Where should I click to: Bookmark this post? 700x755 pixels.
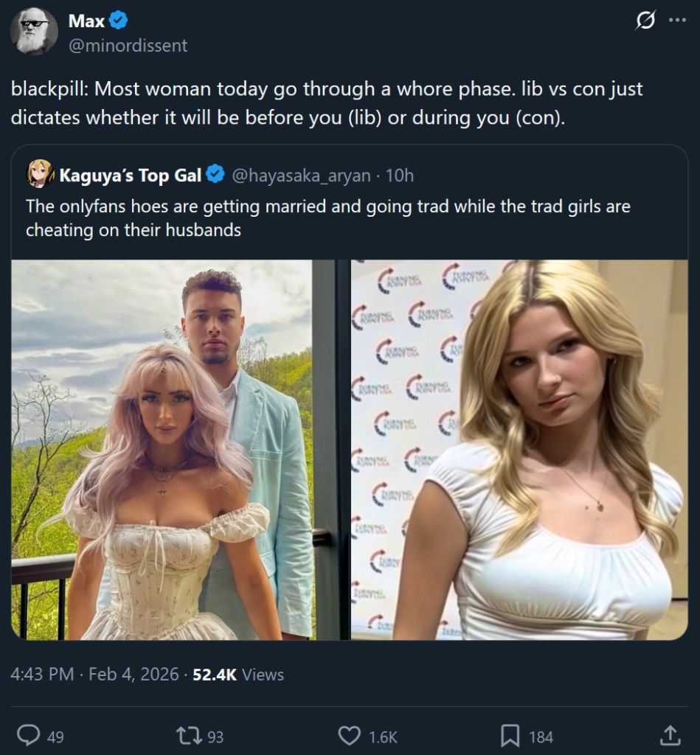click(x=510, y=734)
